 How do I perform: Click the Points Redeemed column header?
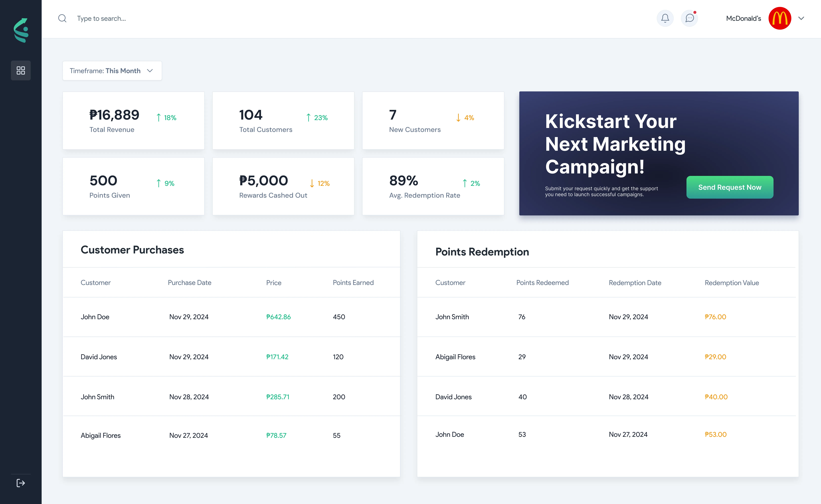pos(542,283)
